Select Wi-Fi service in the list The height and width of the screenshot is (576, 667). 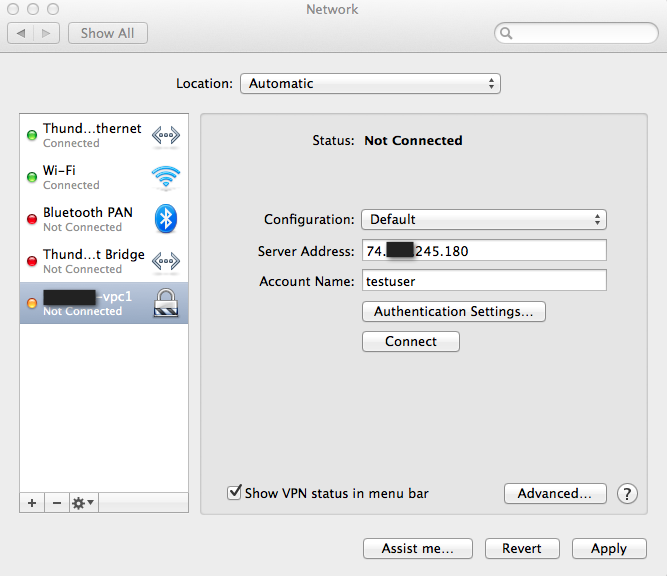pos(90,178)
